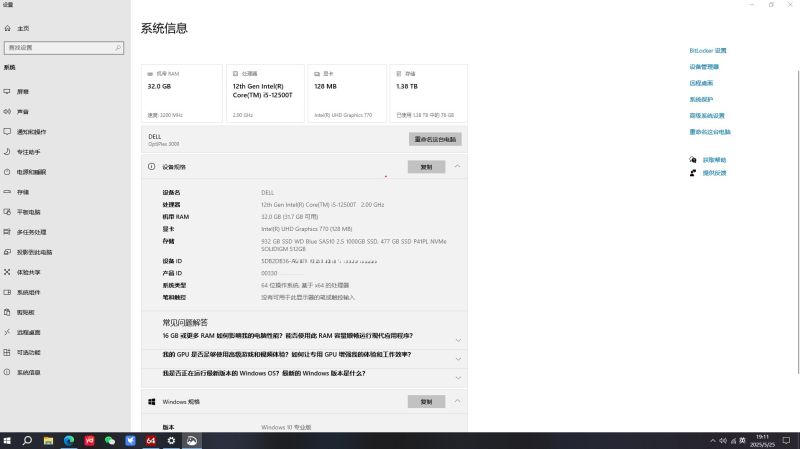Viewport: 800px width, 449px height.
Task: Click the 存储 1.38 TB card
Action: (x=429, y=93)
